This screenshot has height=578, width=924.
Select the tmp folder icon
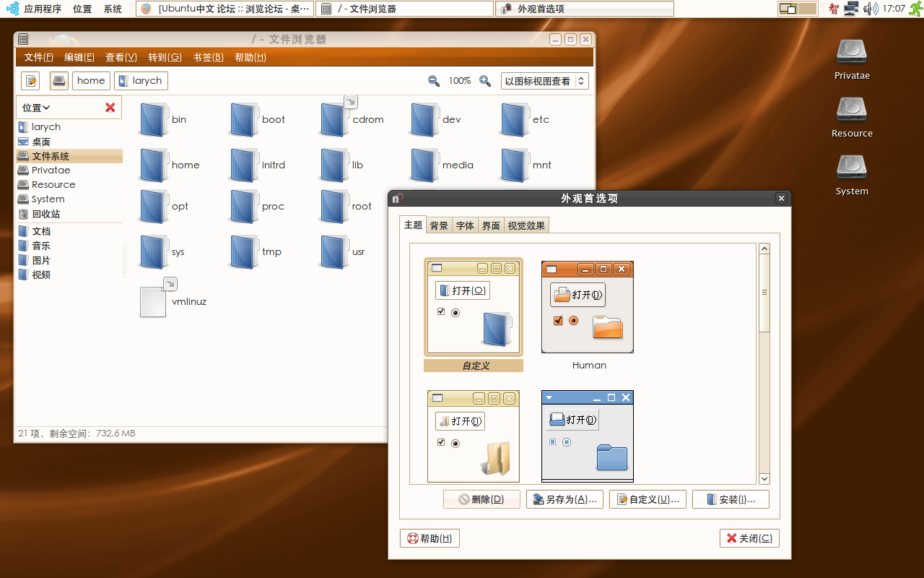(x=243, y=252)
